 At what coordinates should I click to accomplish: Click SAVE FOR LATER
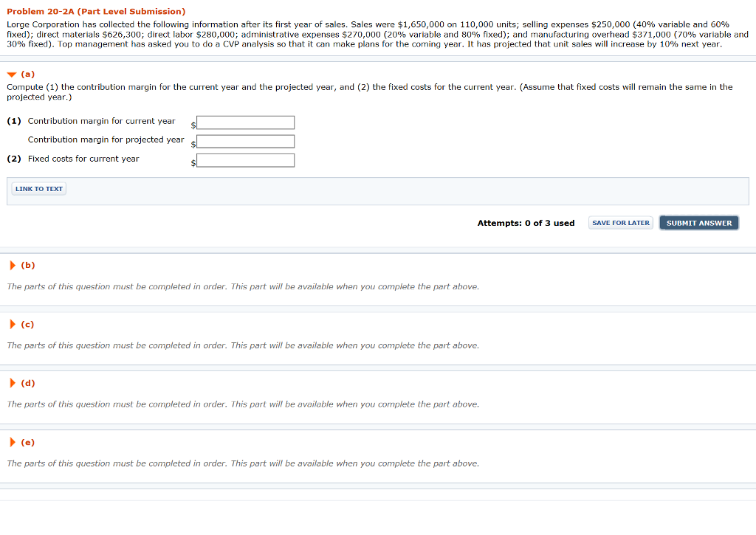620,222
